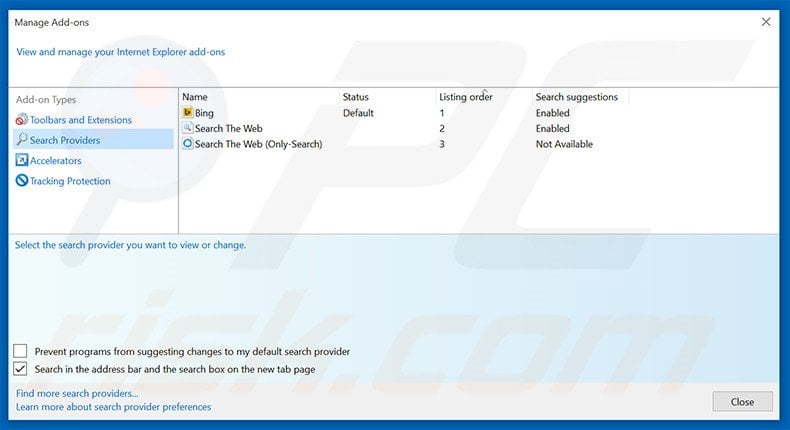
Task: Click the Close button
Action: [x=742, y=402]
